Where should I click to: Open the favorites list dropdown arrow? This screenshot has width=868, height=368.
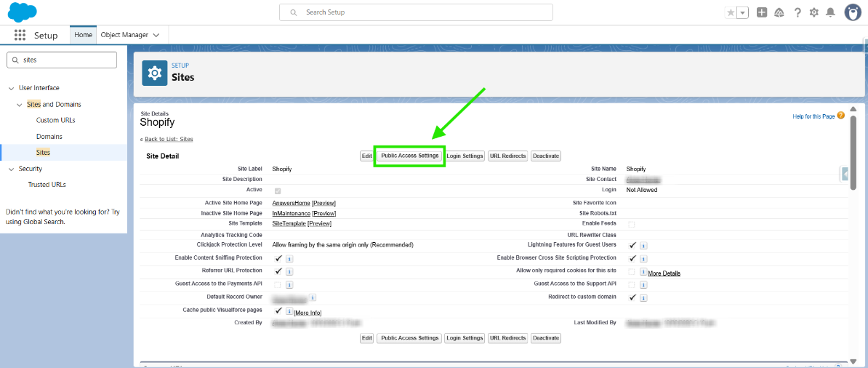tap(742, 13)
